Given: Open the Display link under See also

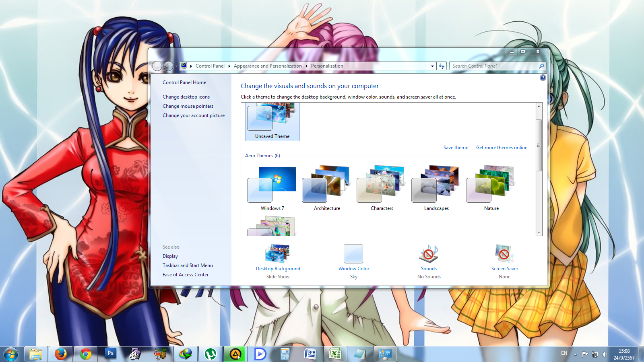Looking at the screenshot, I should coord(170,256).
